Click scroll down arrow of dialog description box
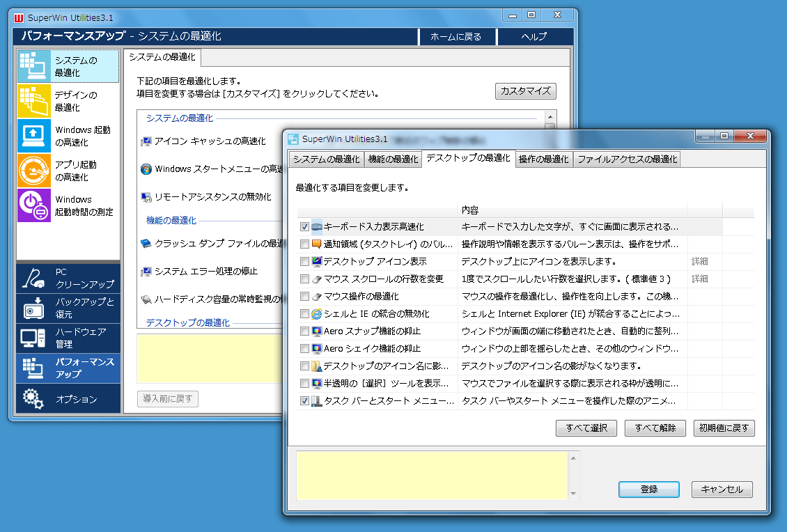Image resolution: width=787 pixels, height=532 pixels. click(573, 494)
